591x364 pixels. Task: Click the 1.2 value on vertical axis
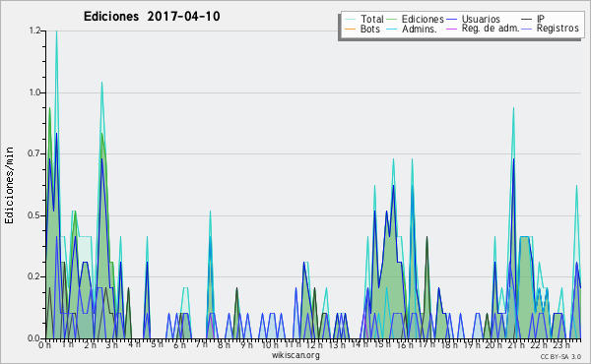click(34, 30)
